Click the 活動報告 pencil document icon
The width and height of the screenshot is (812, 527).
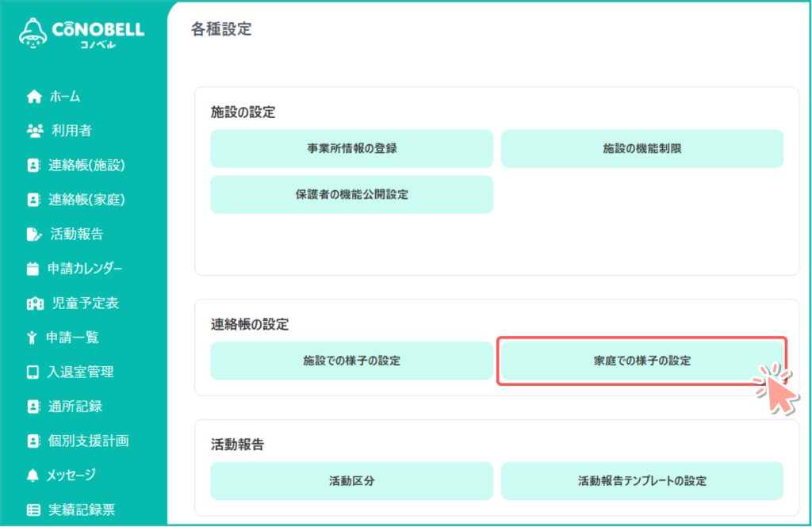coord(33,234)
